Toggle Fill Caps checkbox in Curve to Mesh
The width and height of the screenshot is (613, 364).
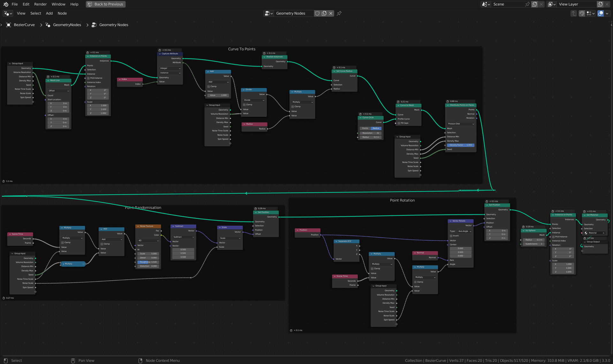399,123
